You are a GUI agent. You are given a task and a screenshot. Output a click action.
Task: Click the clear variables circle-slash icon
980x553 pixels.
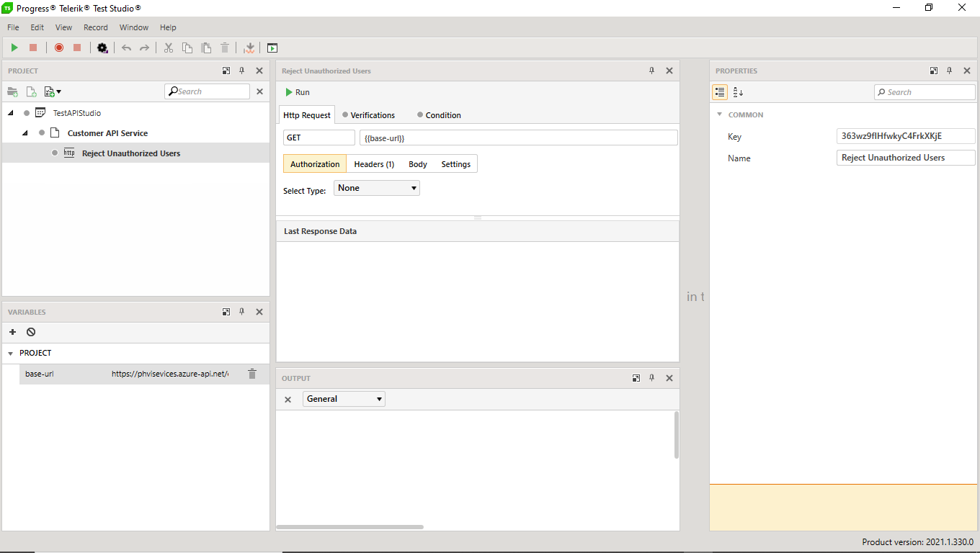tap(31, 332)
